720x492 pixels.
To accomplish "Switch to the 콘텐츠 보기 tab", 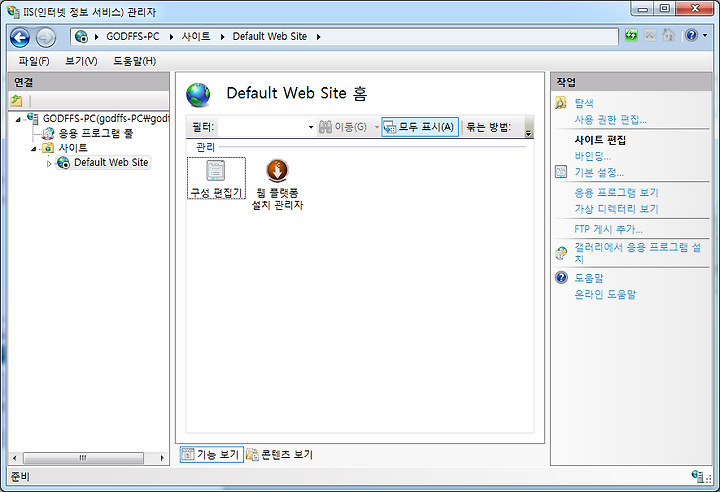I will coord(280,454).
